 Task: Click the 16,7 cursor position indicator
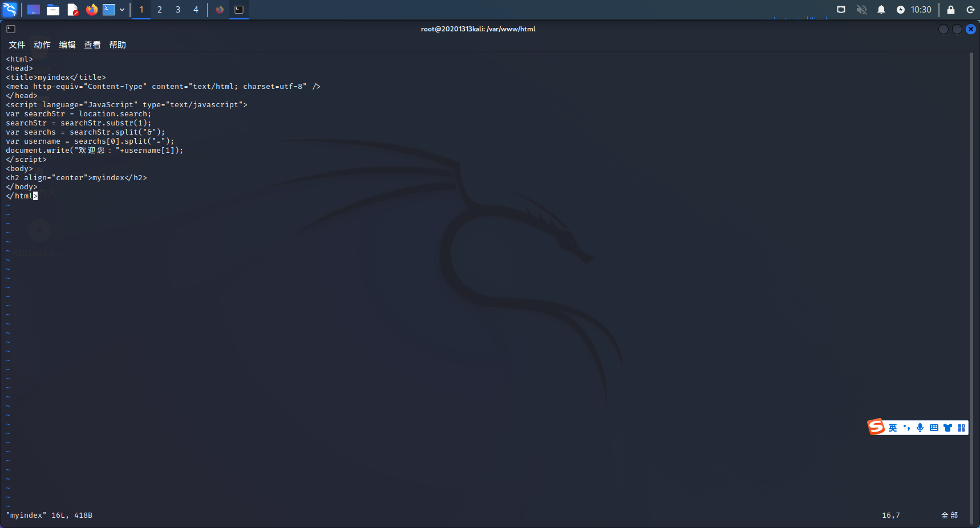click(x=891, y=515)
